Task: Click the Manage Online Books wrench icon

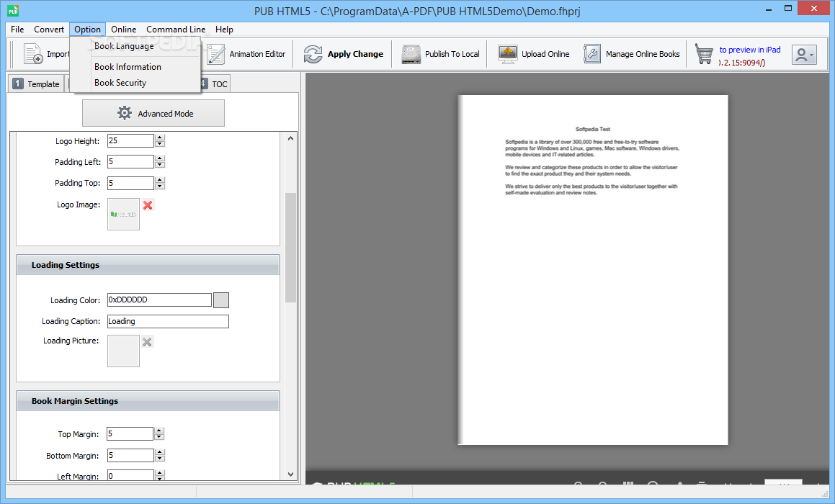Action: click(x=592, y=54)
